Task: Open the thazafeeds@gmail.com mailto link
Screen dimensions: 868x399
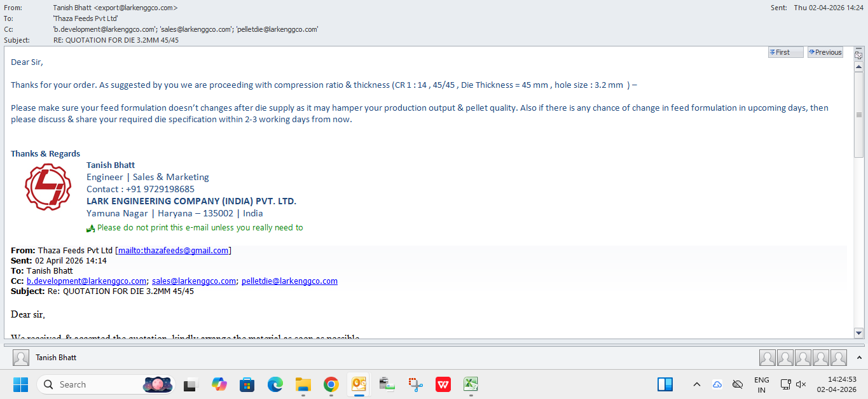Action: [173, 250]
